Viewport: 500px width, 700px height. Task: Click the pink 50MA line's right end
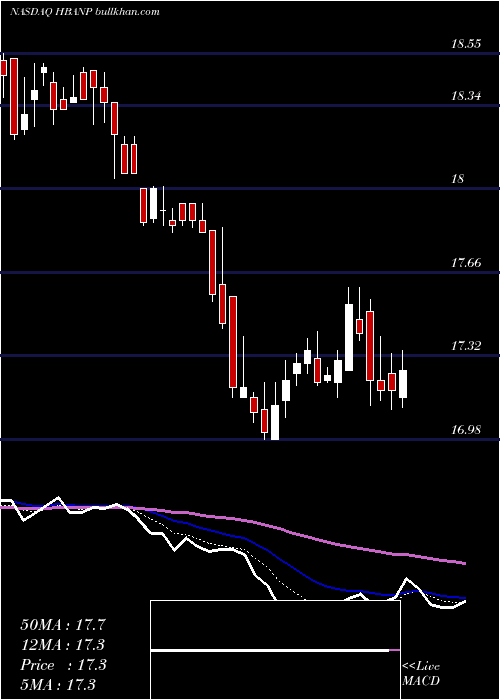[x=463, y=563]
